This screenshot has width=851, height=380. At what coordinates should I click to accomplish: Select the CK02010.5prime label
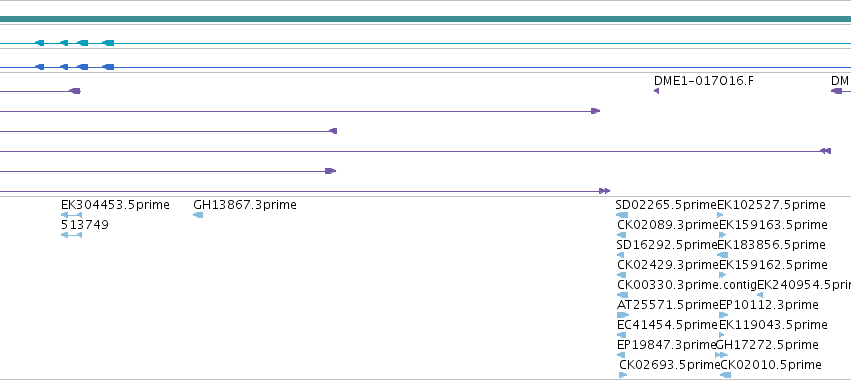(771, 365)
